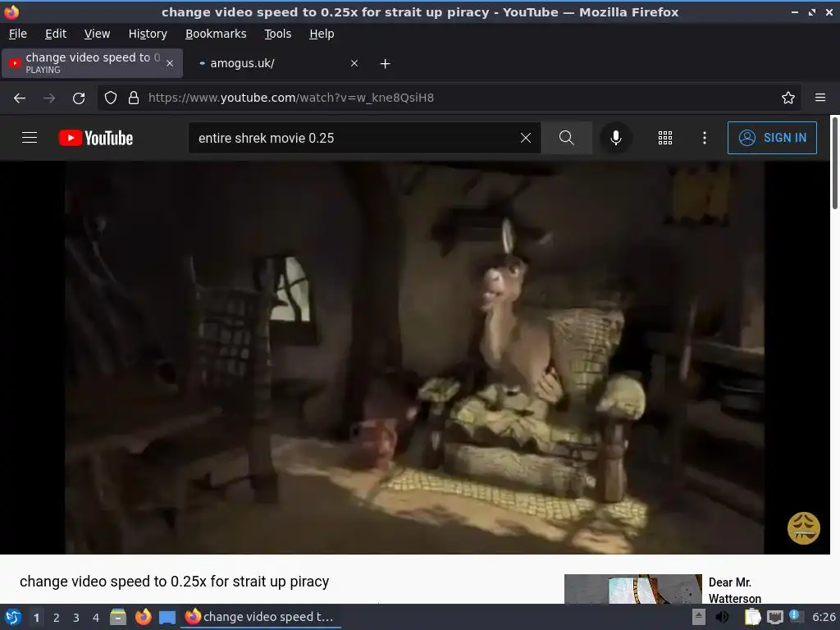Open the YouTube settings three-dot menu
840x630 pixels.
(x=705, y=138)
